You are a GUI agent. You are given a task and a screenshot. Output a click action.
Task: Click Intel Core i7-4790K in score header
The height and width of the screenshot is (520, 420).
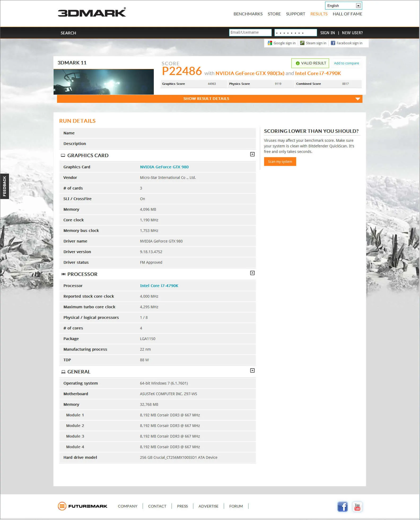coord(318,73)
